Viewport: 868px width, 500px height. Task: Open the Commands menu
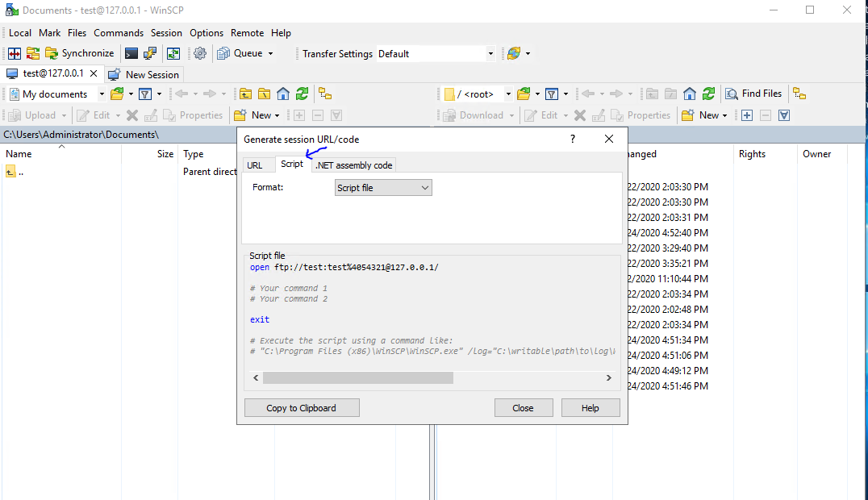(x=119, y=33)
